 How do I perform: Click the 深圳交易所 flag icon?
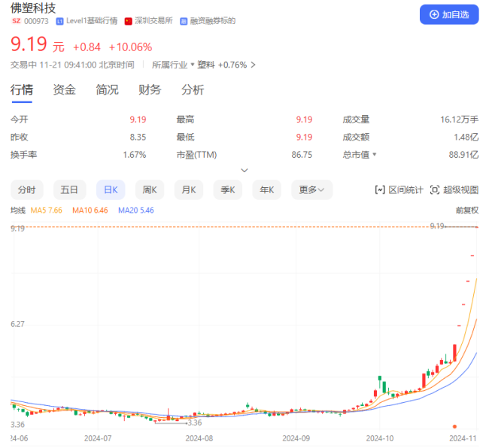pos(128,21)
